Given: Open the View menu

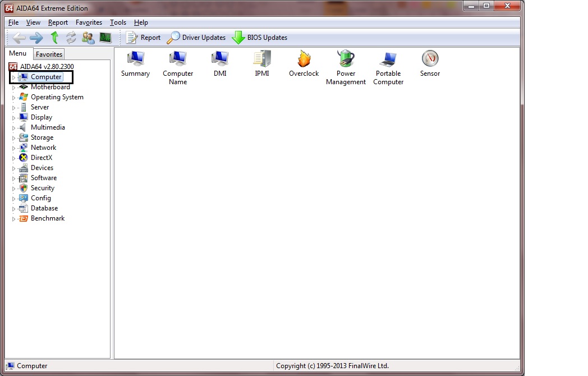Looking at the screenshot, I should click(x=33, y=22).
